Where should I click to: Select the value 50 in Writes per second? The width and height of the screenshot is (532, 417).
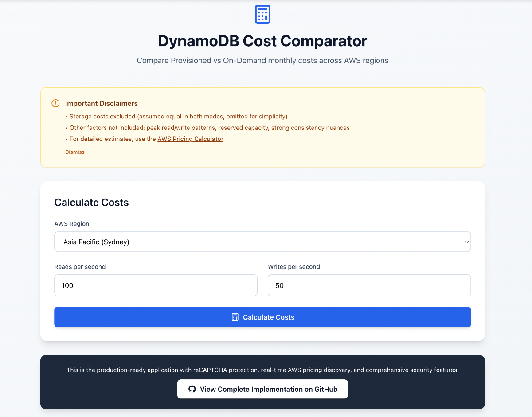[279, 285]
